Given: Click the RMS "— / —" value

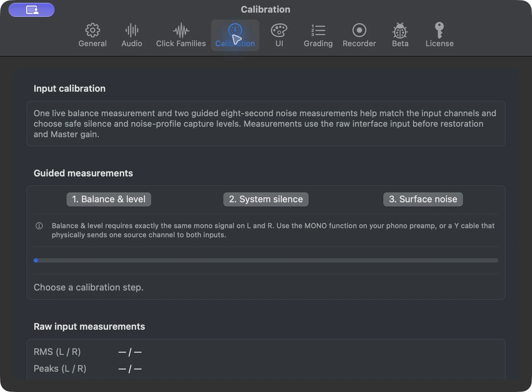Looking at the screenshot, I should (130, 352).
